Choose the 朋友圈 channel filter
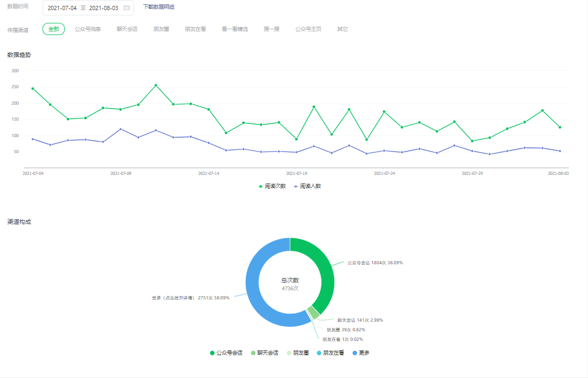This screenshot has height=378, width=588. (161, 29)
